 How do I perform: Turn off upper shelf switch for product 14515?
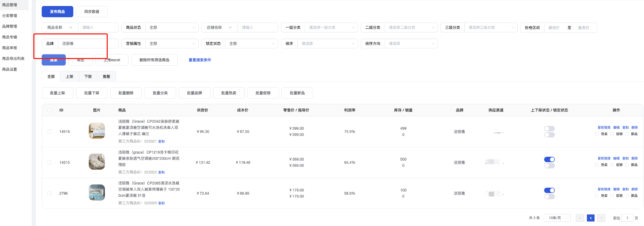coord(549,160)
